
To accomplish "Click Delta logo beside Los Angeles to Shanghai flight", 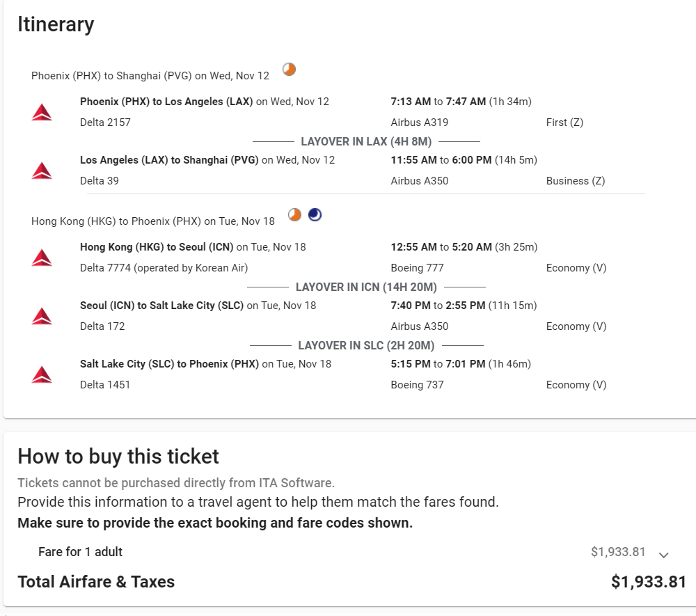I will pyautogui.click(x=42, y=171).
